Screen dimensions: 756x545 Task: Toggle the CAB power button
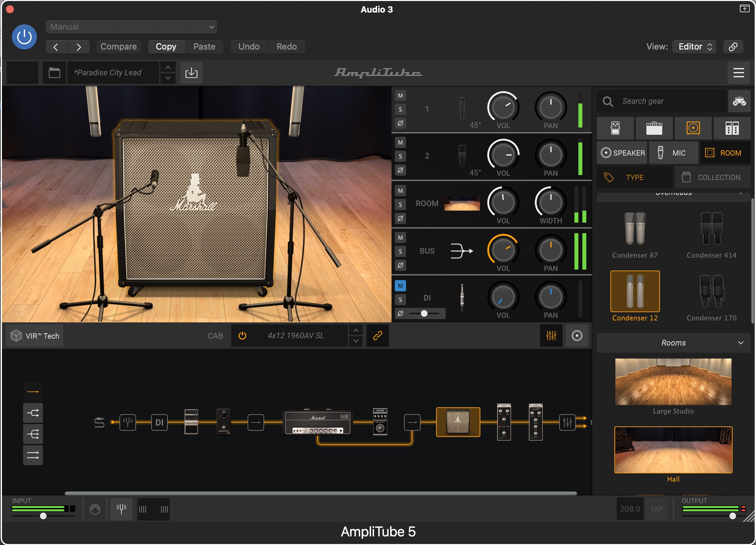pos(242,336)
